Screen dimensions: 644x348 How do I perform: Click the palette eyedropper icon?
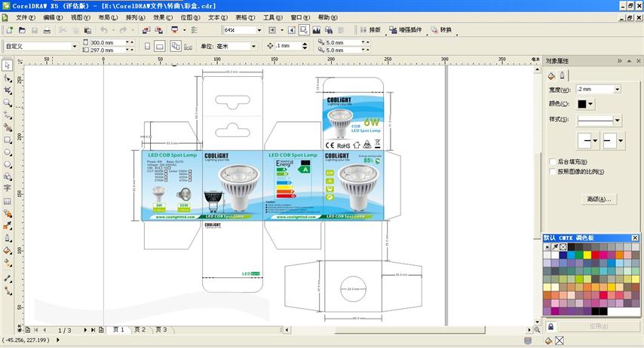coord(555,247)
